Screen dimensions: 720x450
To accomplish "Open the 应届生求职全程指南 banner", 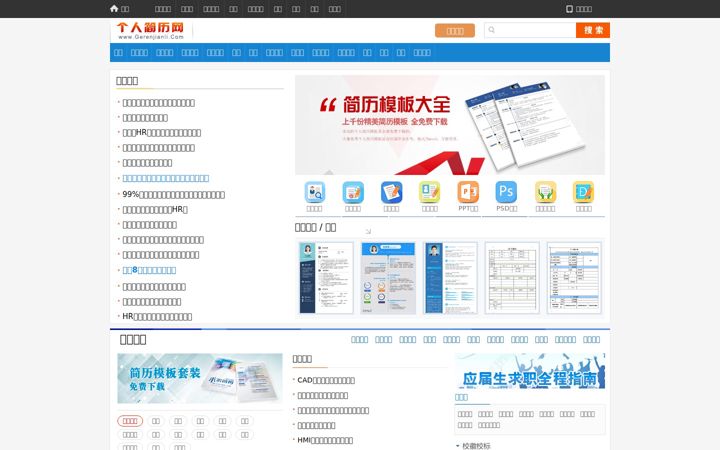I will click(530, 371).
